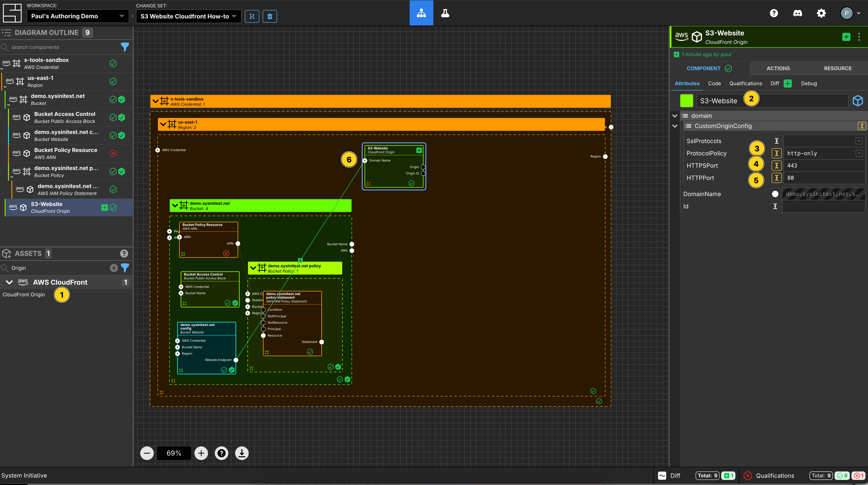Open the lab customize view flask icon
Viewport: 868px width, 485px height.
click(445, 13)
